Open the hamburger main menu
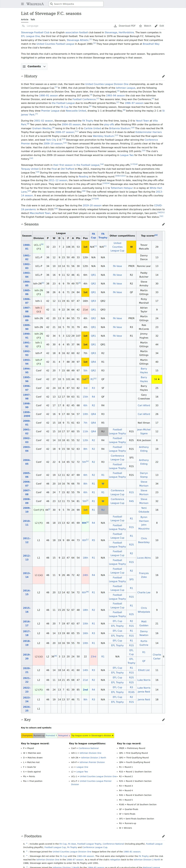The height and width of the screenshot is (868, 186). click(x=23, y=4)
